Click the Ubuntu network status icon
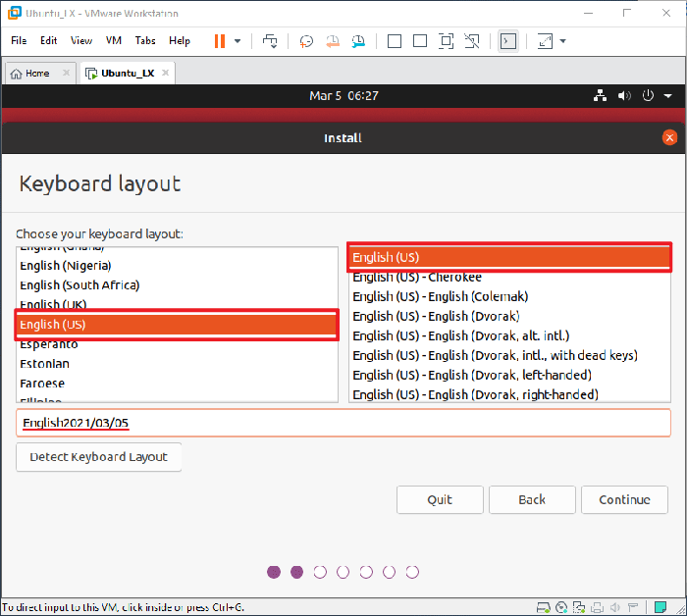 click(600, 95)
